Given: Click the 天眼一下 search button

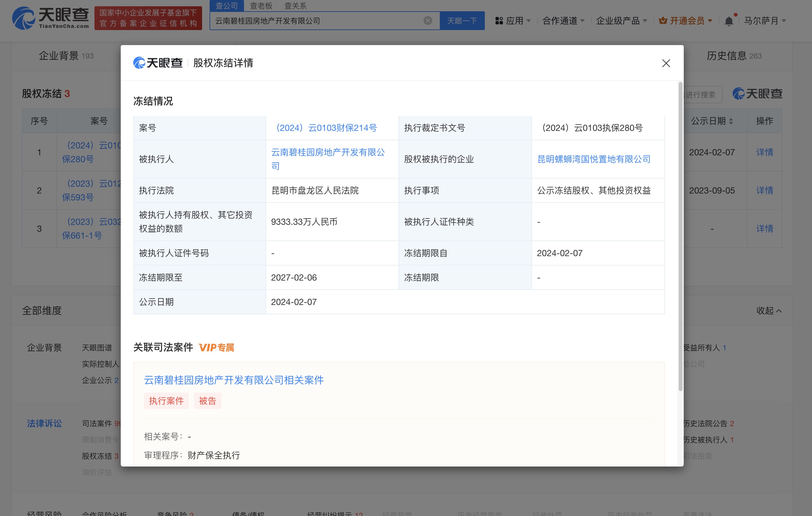Looking at the screenshot, I should click(462, 21).
